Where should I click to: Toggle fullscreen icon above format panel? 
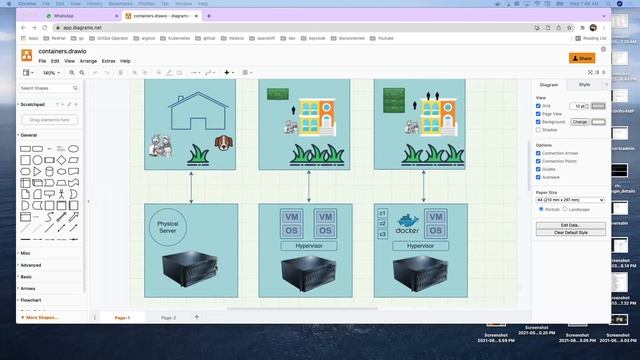click(590, 72)
